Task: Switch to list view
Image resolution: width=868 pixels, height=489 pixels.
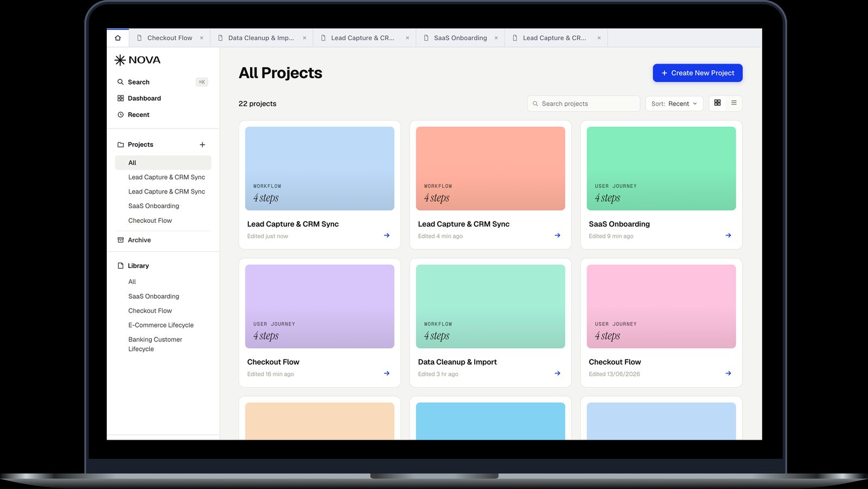Action: point(733,103)
